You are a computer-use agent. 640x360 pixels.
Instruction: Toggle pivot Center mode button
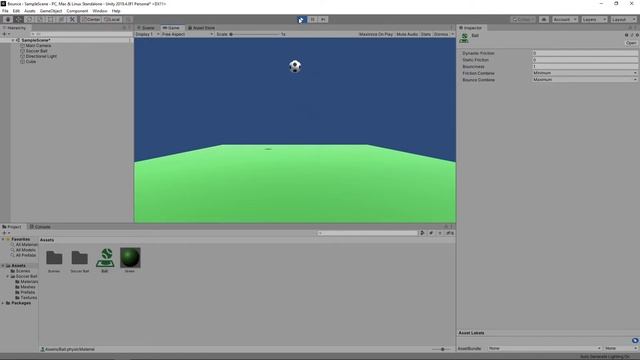pyautogui.click(x=91, y=19)
